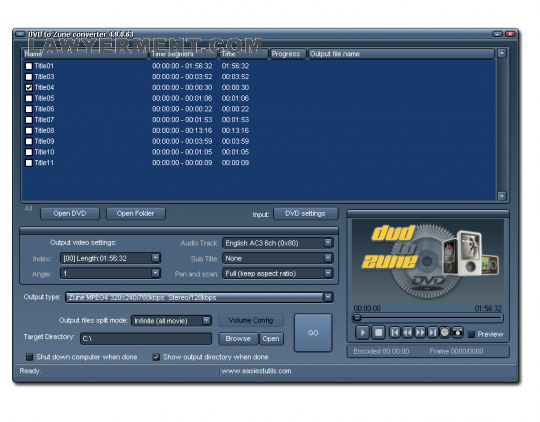
Task: Check the Title10 checkbox
Action: point(29,152)
